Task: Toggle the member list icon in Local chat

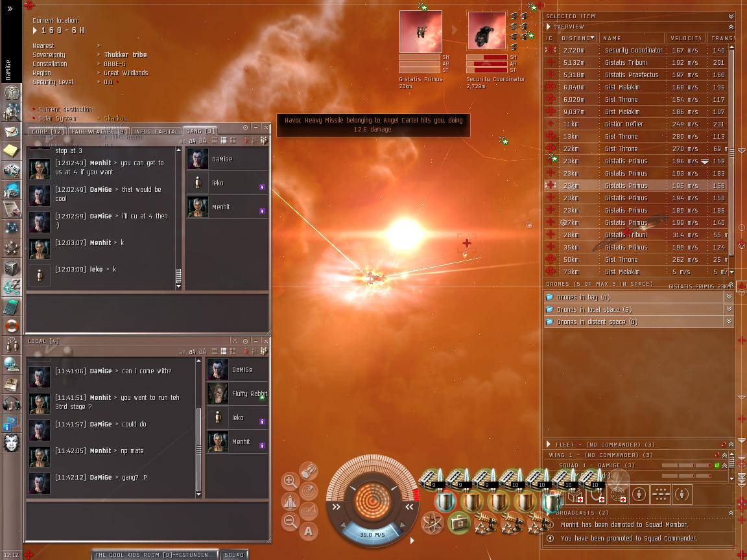Action: coord(263,351)
